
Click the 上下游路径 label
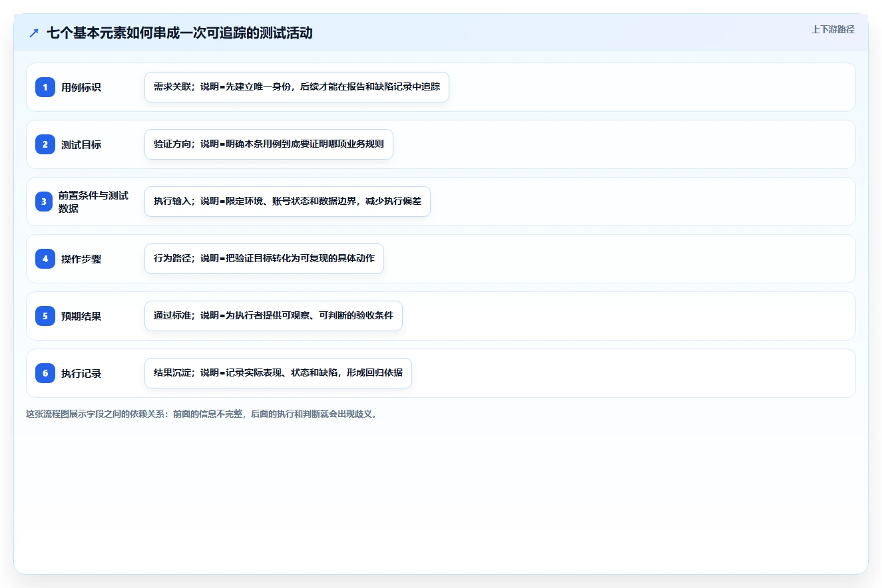[833, 29]
